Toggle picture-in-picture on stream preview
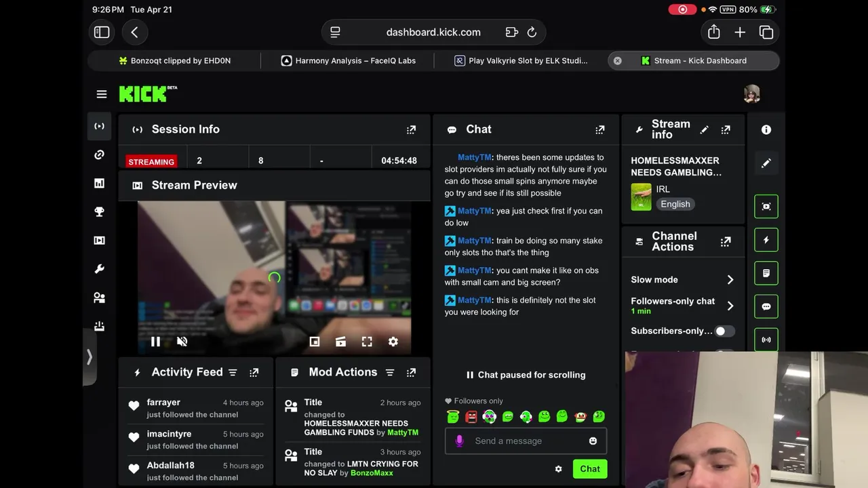Screen dimensions: 868x488 pyautogui.click(x=315, y=342)
